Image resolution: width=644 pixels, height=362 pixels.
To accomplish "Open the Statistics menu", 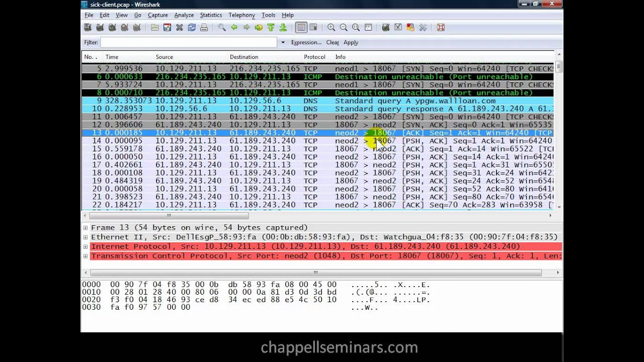I will [211, 15].
